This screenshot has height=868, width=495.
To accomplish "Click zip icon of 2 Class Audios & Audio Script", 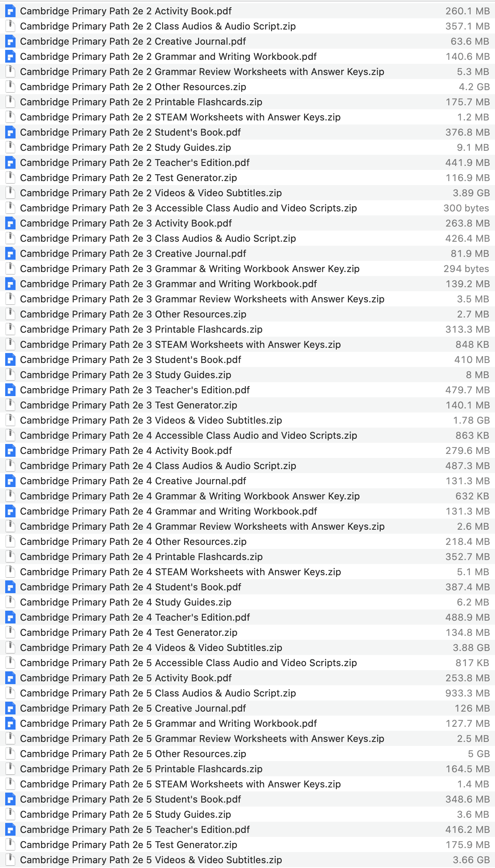I will click(10, 26).
